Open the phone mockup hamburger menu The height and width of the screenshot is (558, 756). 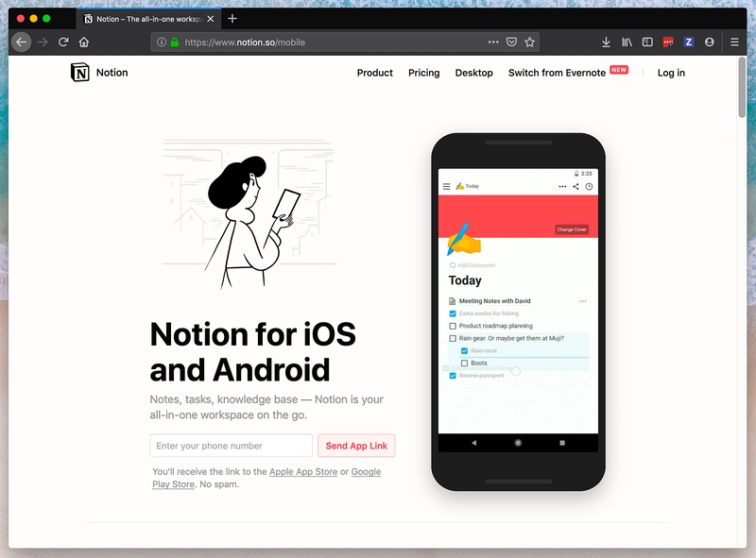coord(446,186)
